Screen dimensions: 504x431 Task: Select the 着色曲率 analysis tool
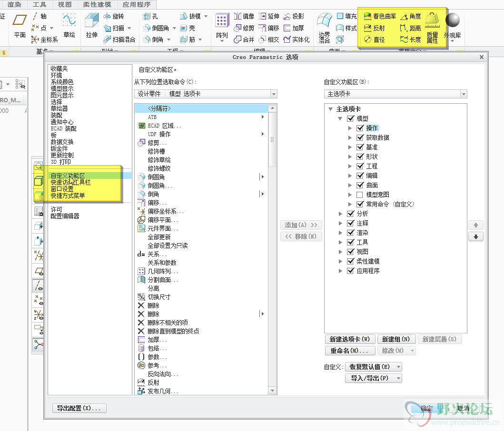[380, 16]
